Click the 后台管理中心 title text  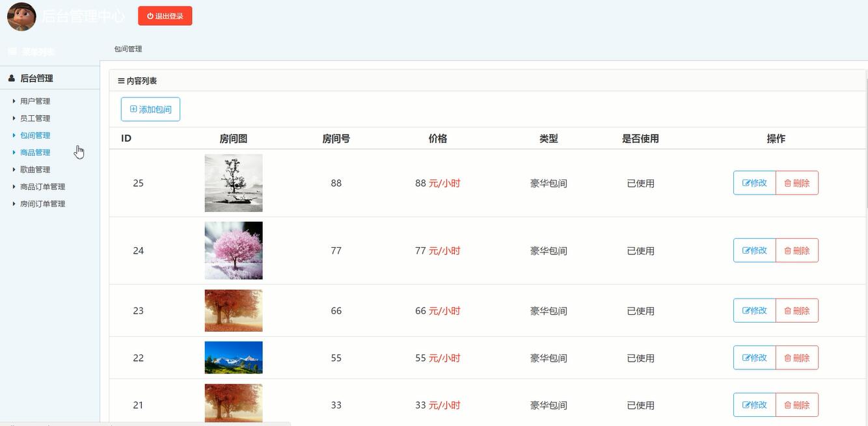[x=83, y=16]
